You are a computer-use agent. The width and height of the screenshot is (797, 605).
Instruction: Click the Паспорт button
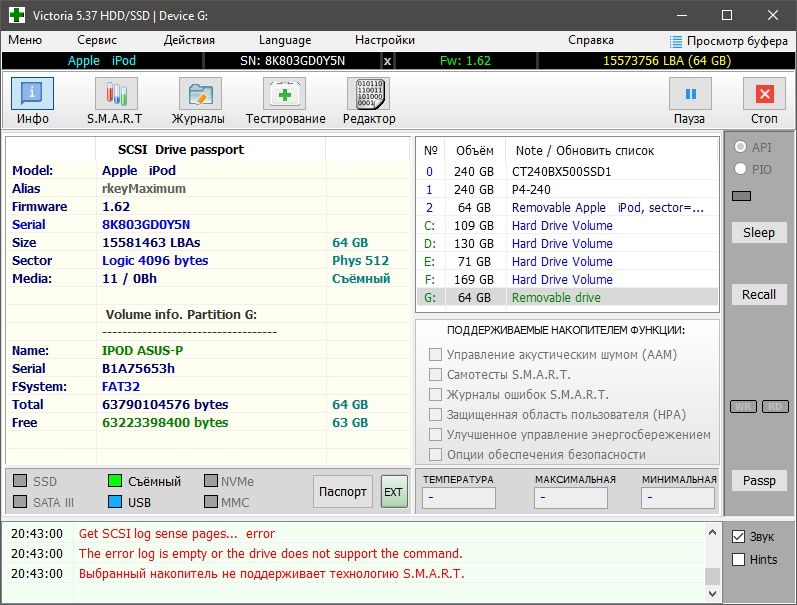[x=343, y=492]
